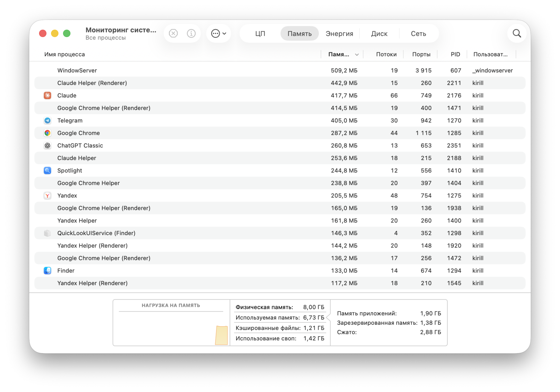Select the Google Chrome process name
560x392 pixels.
[78, 133]
